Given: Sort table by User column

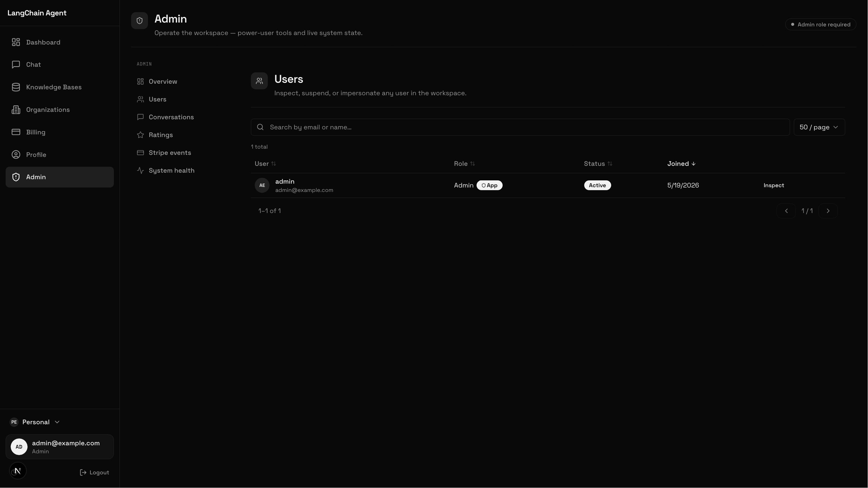Looking at the screenshot, I should coord(265,164).
